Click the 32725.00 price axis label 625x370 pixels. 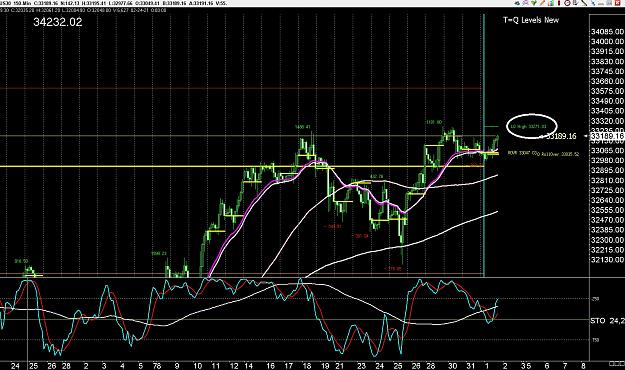click(607, 190)
